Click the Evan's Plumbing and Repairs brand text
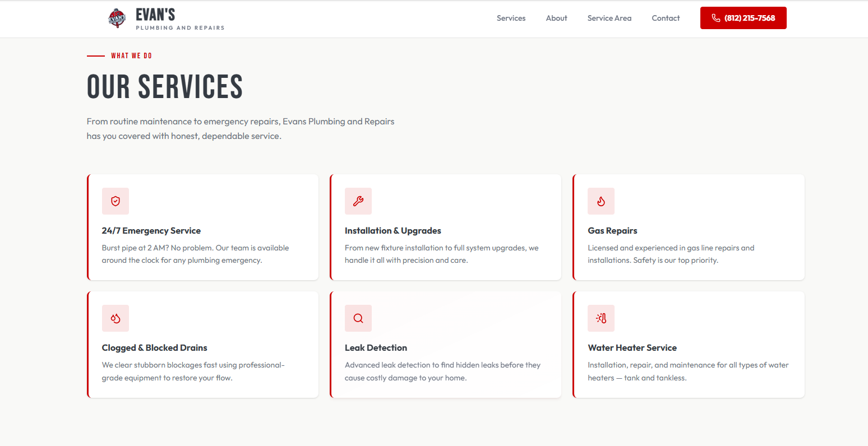 coord(179,19)
